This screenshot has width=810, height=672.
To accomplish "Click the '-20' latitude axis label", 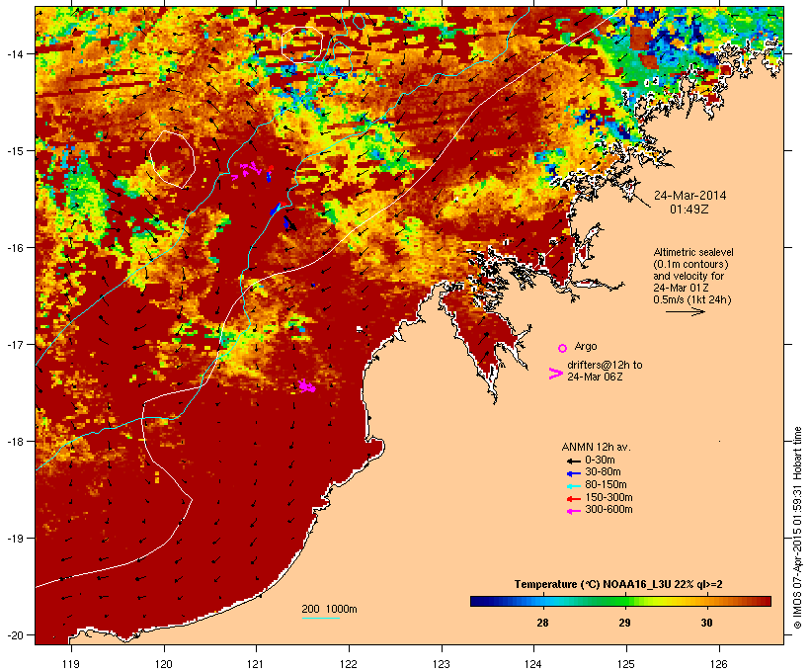I will (15, 635).
